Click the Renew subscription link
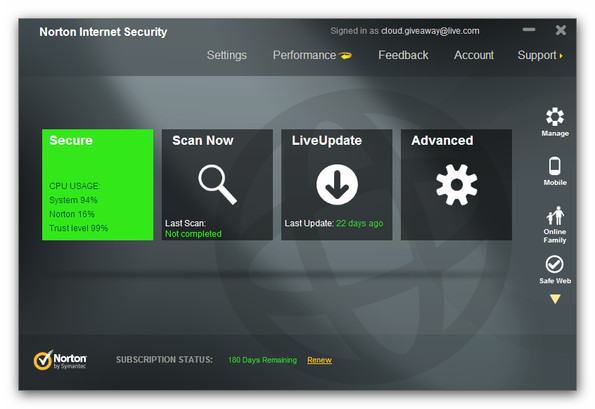Screen dimensions: 595x409 (320, 360)
